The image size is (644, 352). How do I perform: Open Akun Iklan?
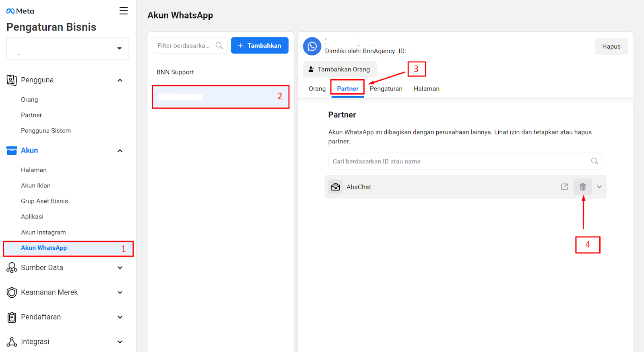click(x=36, y=185)
